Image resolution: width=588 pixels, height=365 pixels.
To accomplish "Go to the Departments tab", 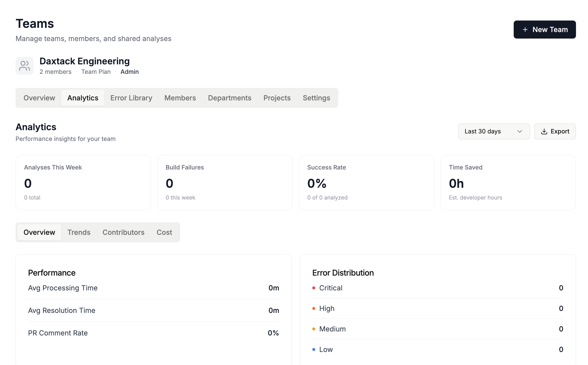I will 229,98.
